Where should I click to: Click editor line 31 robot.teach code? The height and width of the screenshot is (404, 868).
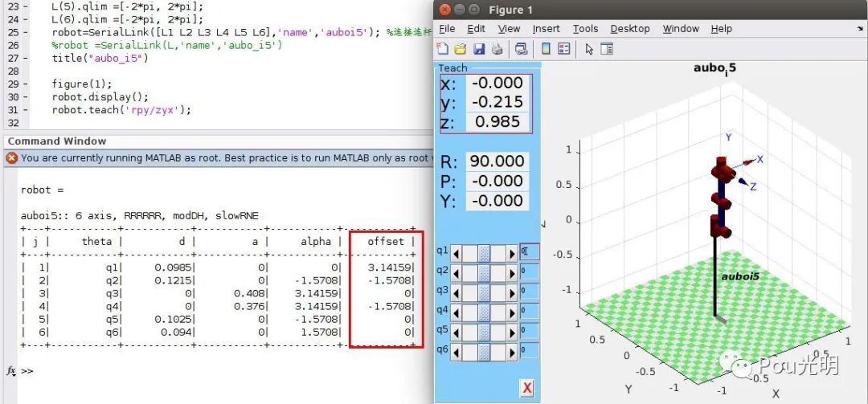[121, 109]
